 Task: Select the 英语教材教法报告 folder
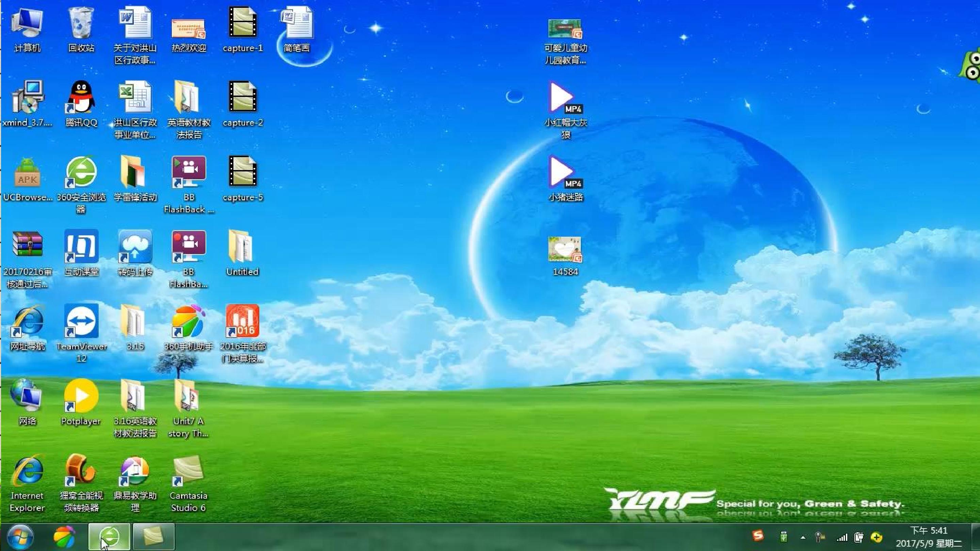pyautogui.click(x=189, y=110)
